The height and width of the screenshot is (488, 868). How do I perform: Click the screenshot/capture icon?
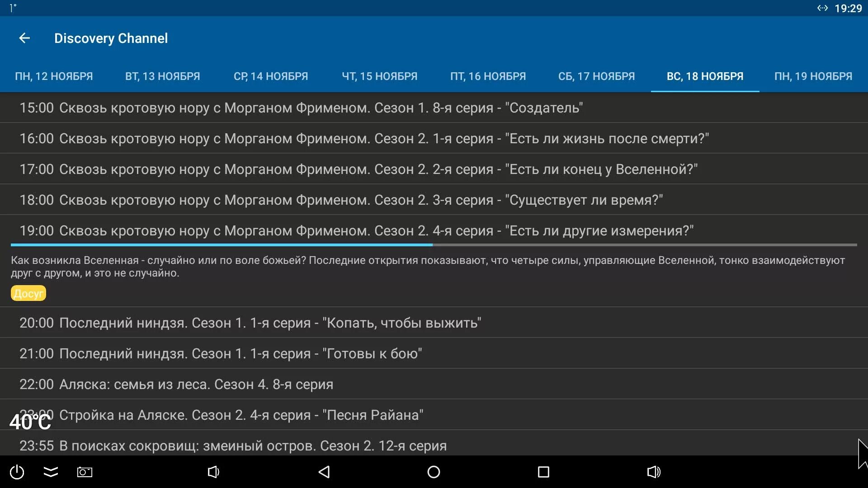click(x=84, y=471)
